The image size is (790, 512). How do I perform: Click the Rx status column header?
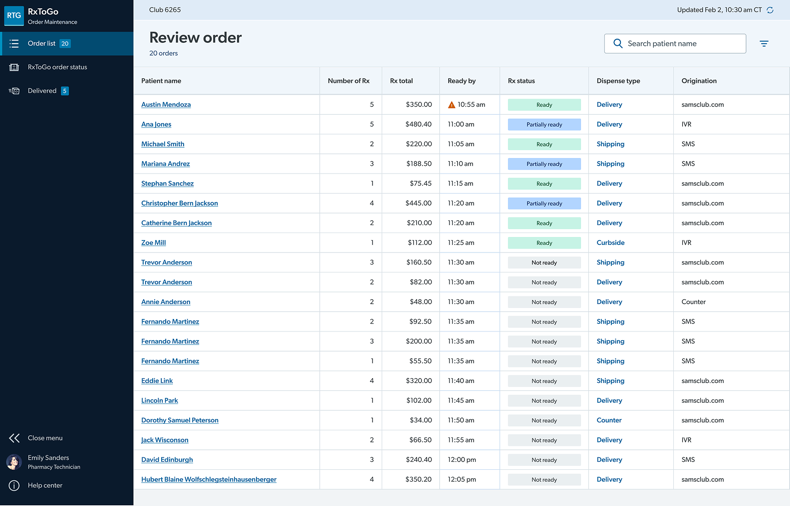[x=521, y=81]
